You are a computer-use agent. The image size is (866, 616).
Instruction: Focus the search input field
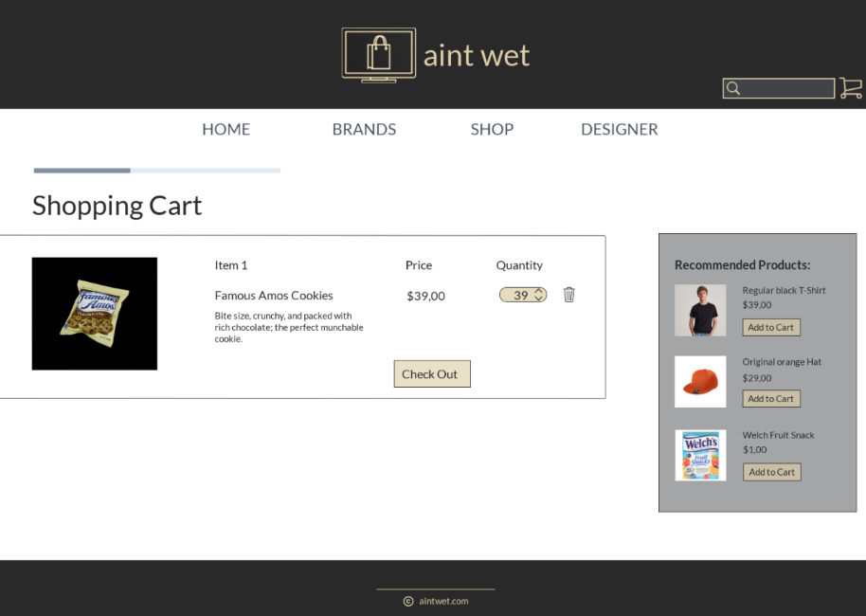coord(779,88)
